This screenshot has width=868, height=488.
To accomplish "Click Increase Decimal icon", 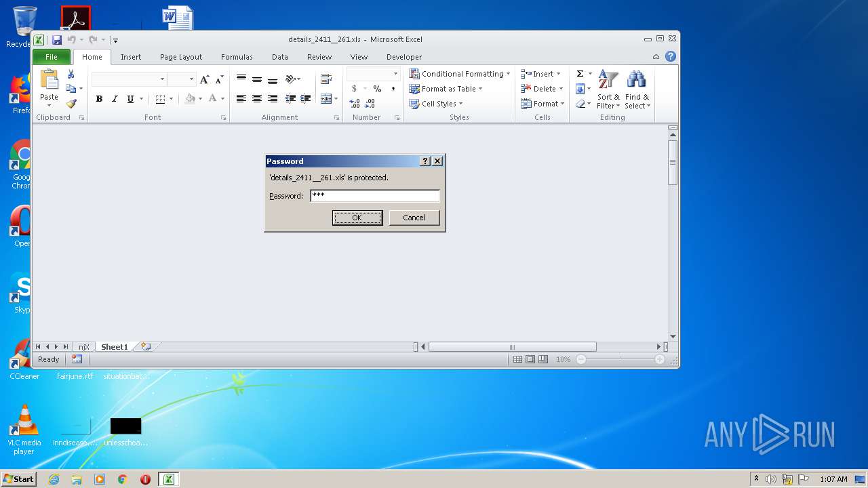I will coord(355,104).
